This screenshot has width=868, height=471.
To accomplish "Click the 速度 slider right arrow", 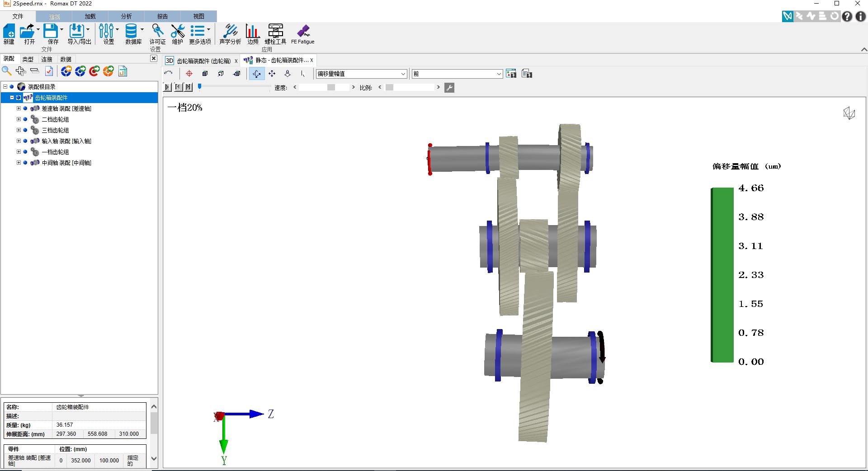I will 353,87.
